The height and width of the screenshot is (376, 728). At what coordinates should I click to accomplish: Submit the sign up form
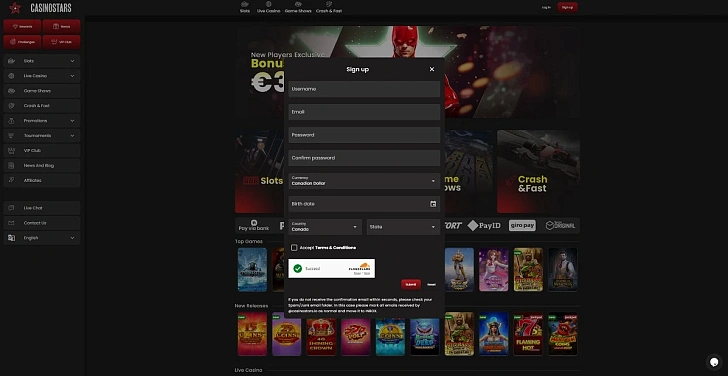pos(411,285)
